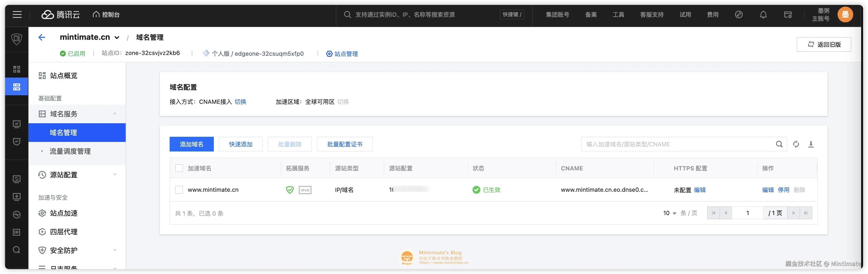The image size is (868, 274).
Task: Click the grid overview icon in dark sidebar
Action: coord(16,69)
